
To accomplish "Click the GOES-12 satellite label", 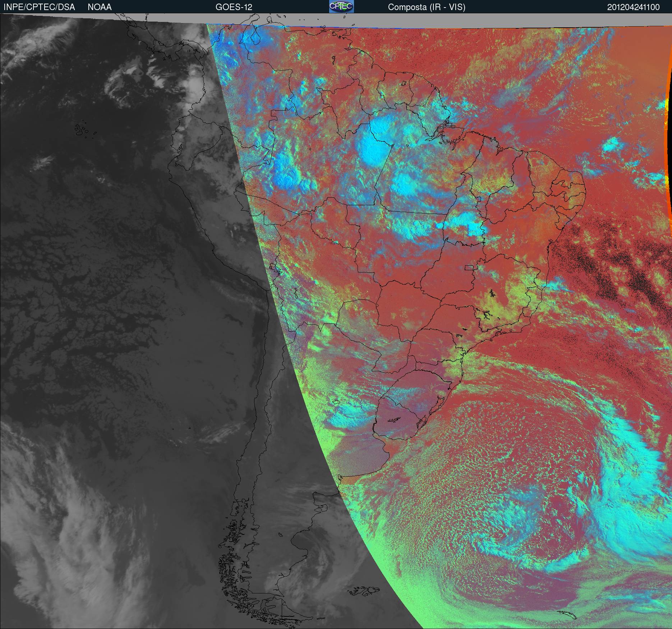I will pyautogui.click(x=234, y=7).
